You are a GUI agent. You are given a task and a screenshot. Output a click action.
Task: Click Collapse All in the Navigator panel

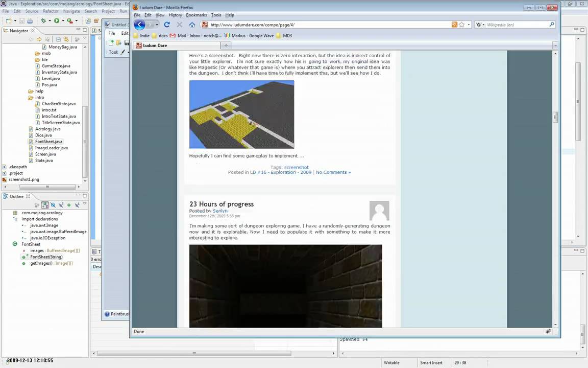[x=58, y=39]
